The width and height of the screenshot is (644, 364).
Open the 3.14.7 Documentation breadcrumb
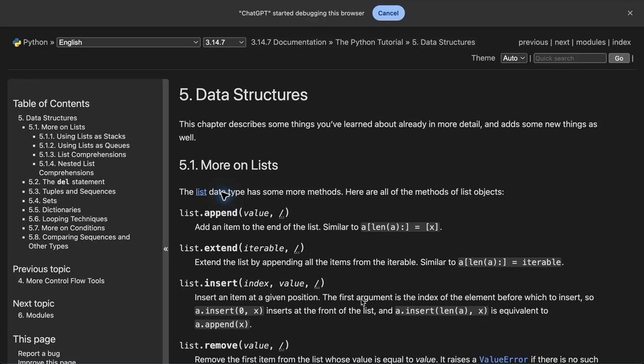289,42
